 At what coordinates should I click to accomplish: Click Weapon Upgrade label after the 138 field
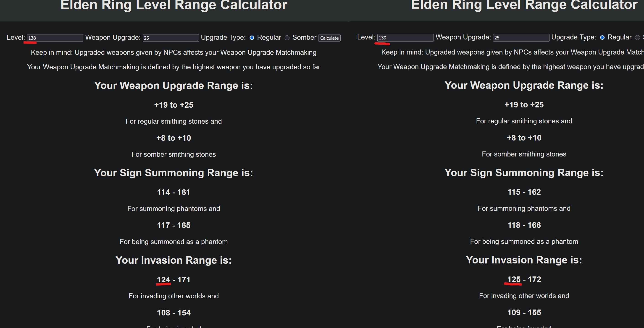click(x=113, y=37)
